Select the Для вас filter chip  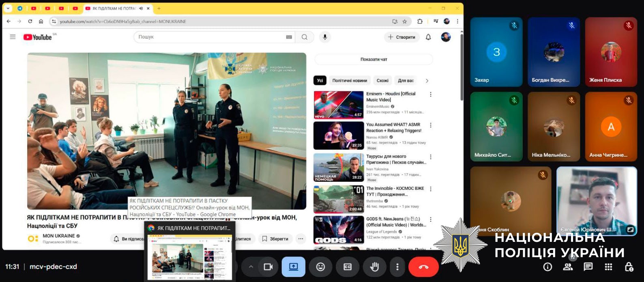click(x=406, y=80)
